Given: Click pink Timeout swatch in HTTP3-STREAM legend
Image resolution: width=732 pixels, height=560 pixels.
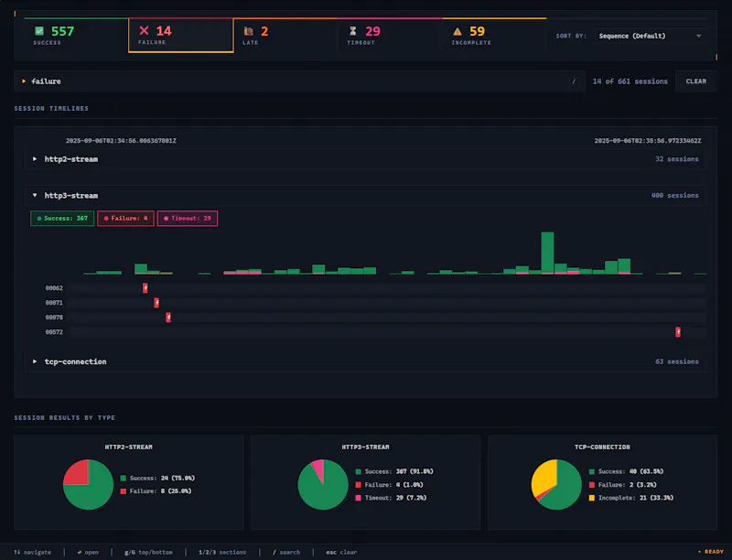Looking at the screenshot, I should pos(358,498).
